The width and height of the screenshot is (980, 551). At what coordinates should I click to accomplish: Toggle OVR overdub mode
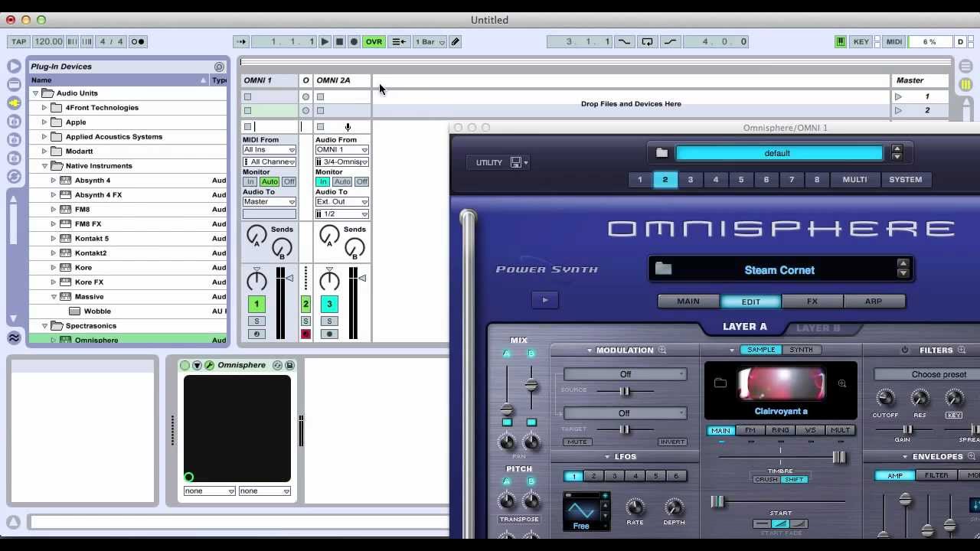point(374,42)
